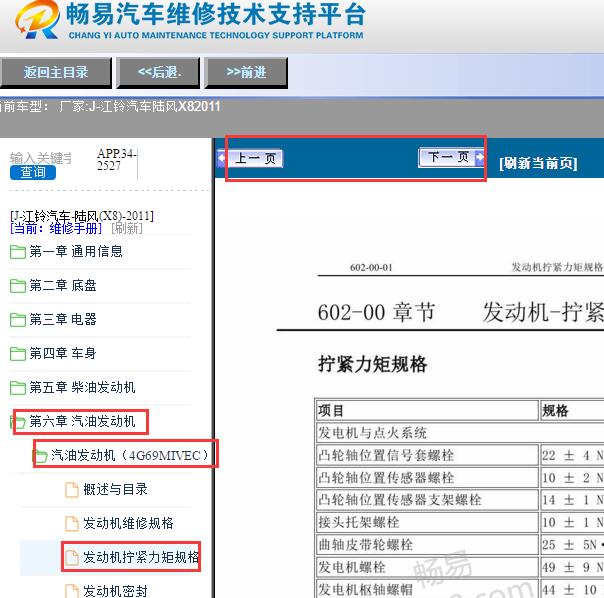This screenshot has width=604, height=598.
Task: Open the 概述与目录 page
Action: pos(116,489)
